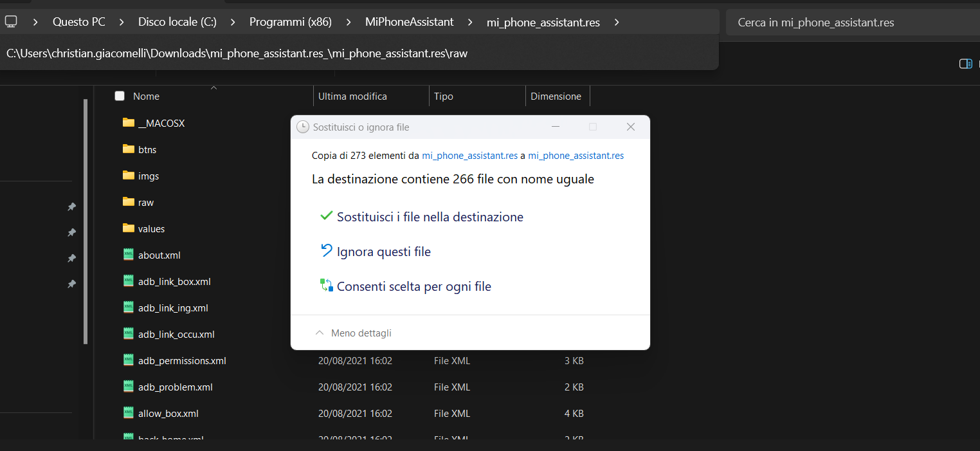Click the imgs folder icon
The width and height of the screenshot is (980, 451).
[129, 176]
